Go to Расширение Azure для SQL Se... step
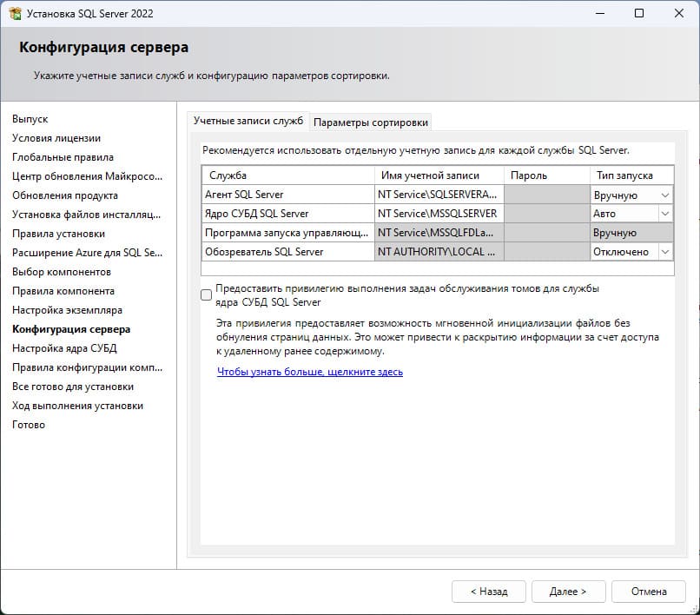The image size is (700, 615). point(87,253)
